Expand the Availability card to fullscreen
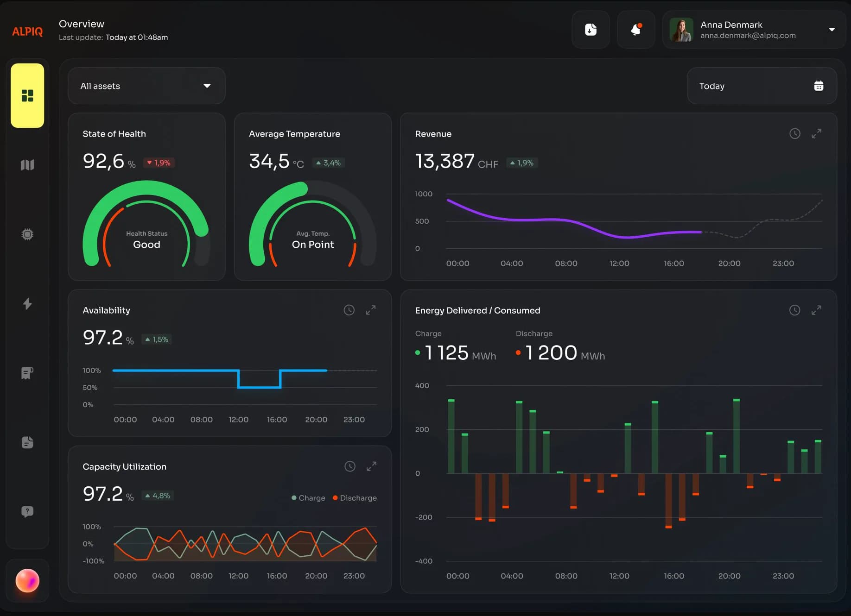This screenshot has width=851, height=616. (x=371, y=310)
